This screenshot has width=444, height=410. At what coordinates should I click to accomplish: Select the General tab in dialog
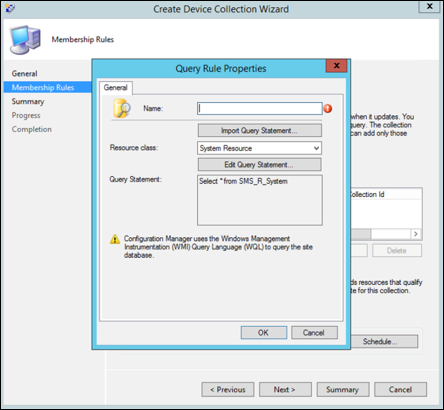(x=116, y=88)
